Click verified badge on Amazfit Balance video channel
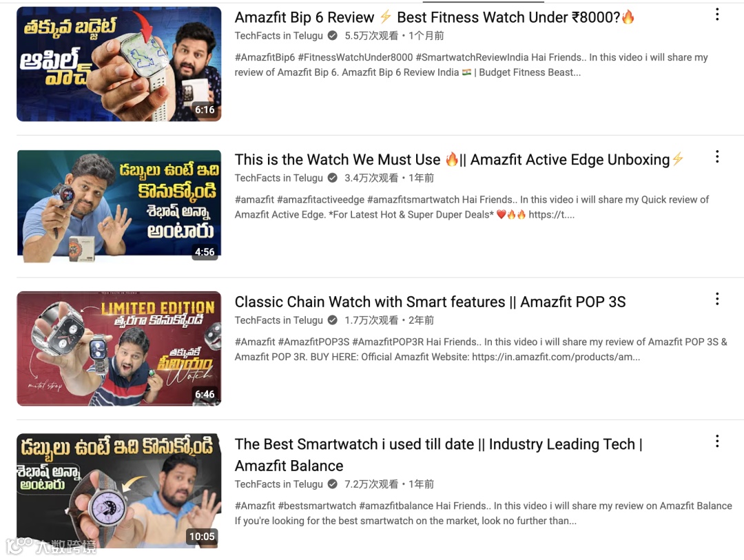This screenshot has height=560, width=744. click(x=333, y=484)
